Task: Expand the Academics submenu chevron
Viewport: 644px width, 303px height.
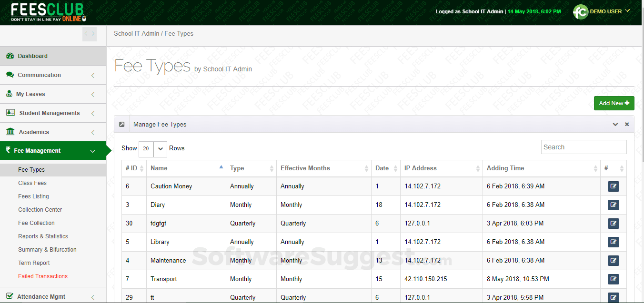Action: click(93, 132)
